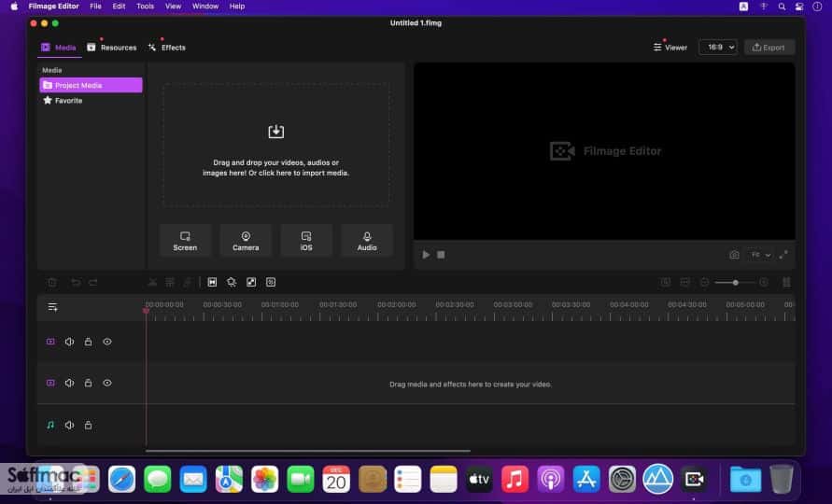This screenshot has height=504, width=832.
Task: Click the timeline track layout icon
Action: pyautogui.click(x=786, y=282)
